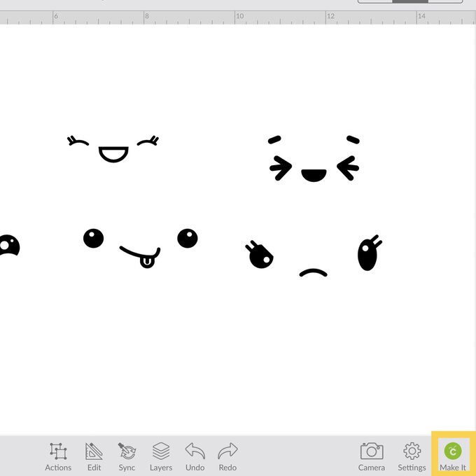
Task: Select the round right eye above tongue face
Action: (x=188, y=239)
